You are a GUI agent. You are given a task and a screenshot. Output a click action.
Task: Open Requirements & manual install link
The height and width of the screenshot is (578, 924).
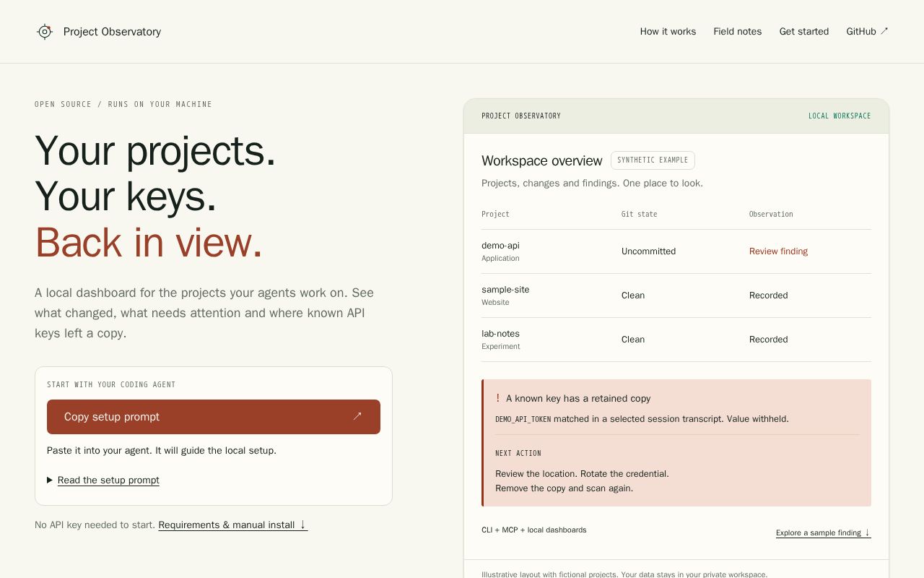(x=232, y=525)
